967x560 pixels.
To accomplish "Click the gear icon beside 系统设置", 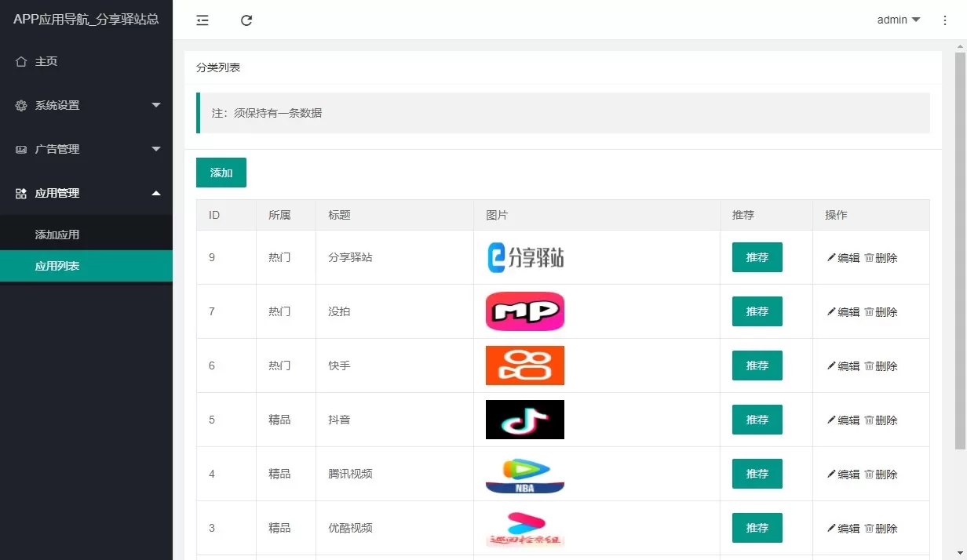I will coord(21,105).
